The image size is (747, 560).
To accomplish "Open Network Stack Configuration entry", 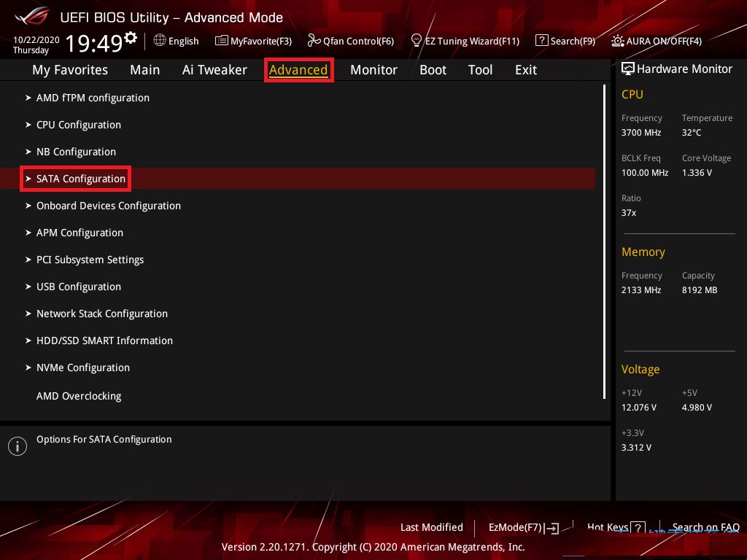I will [x=102, y=314].
